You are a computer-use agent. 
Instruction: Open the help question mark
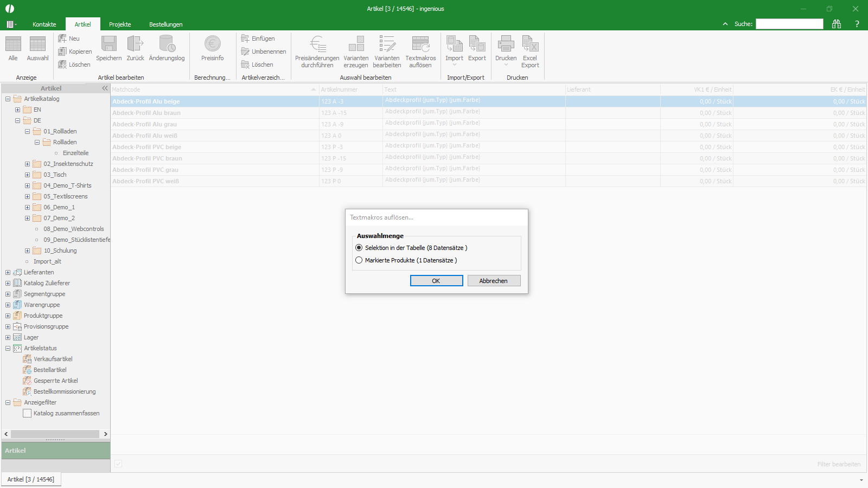pyautogui.click(x=857, y=24)
